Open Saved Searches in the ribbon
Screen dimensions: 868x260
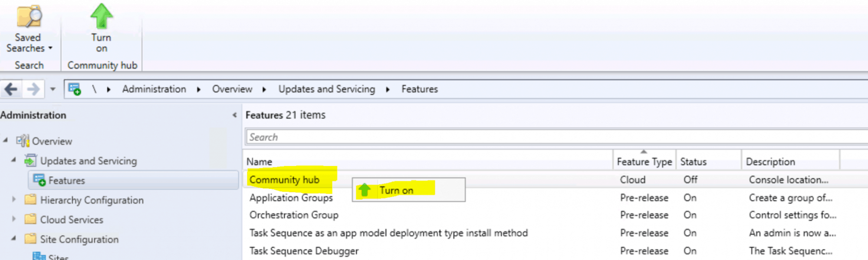tap(29, 28)
